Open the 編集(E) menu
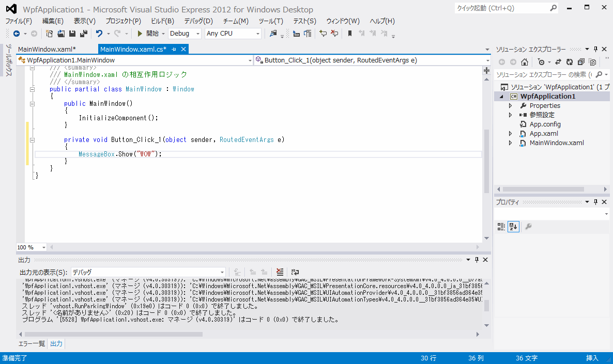 (x=53, y=21)
